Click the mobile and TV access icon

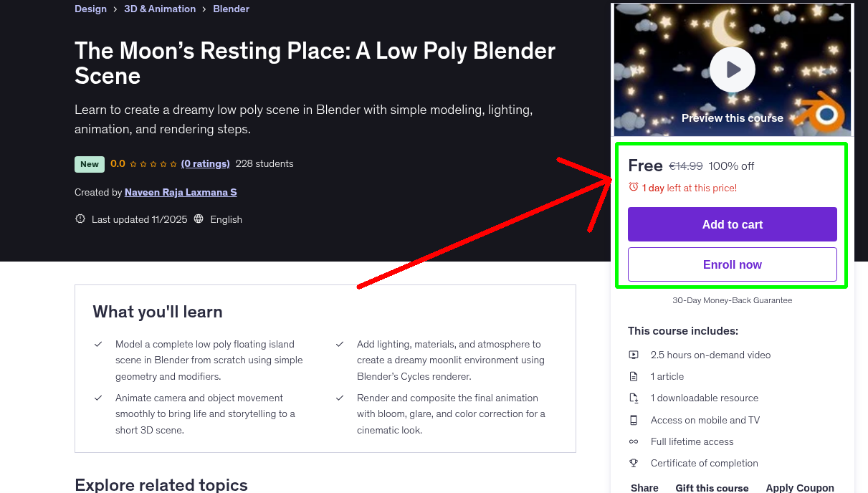(634, 420)
